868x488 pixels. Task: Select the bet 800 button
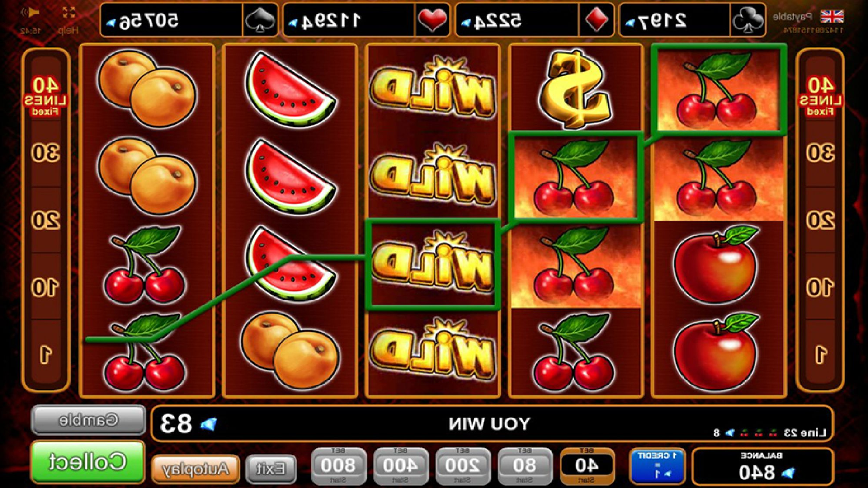click(x=339, y=466)
